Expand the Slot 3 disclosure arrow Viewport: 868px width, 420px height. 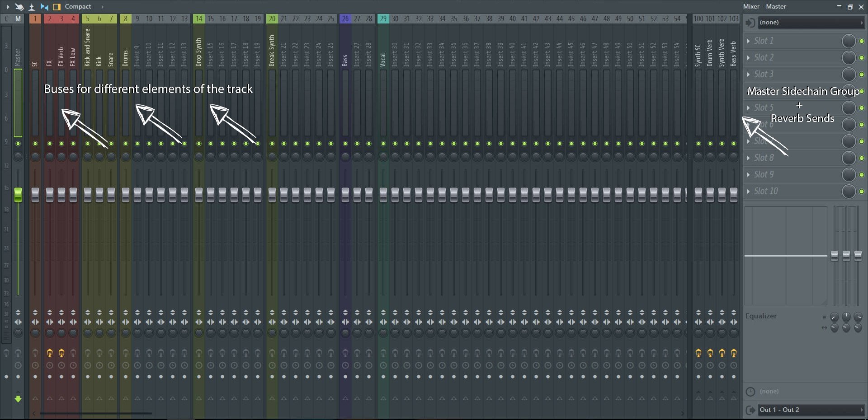749,74
